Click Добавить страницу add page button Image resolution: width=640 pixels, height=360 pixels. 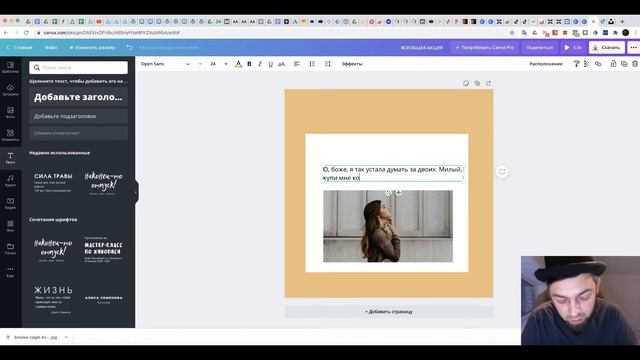click(389, 311)
